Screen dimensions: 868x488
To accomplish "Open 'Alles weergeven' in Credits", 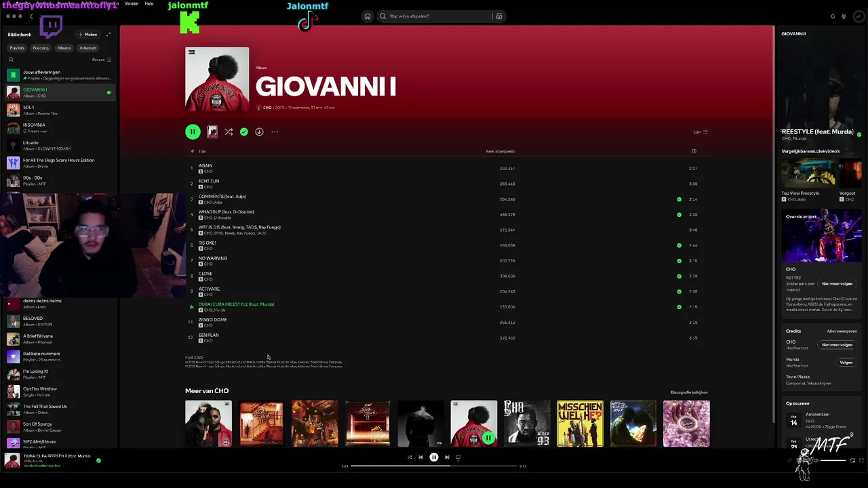I will pos(842,331).
